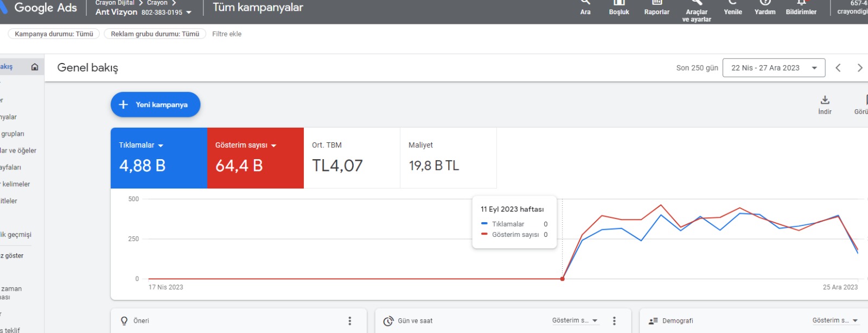Click the Son 250 gün label
Screen dimensions: 868x333
tap(697, 68)
